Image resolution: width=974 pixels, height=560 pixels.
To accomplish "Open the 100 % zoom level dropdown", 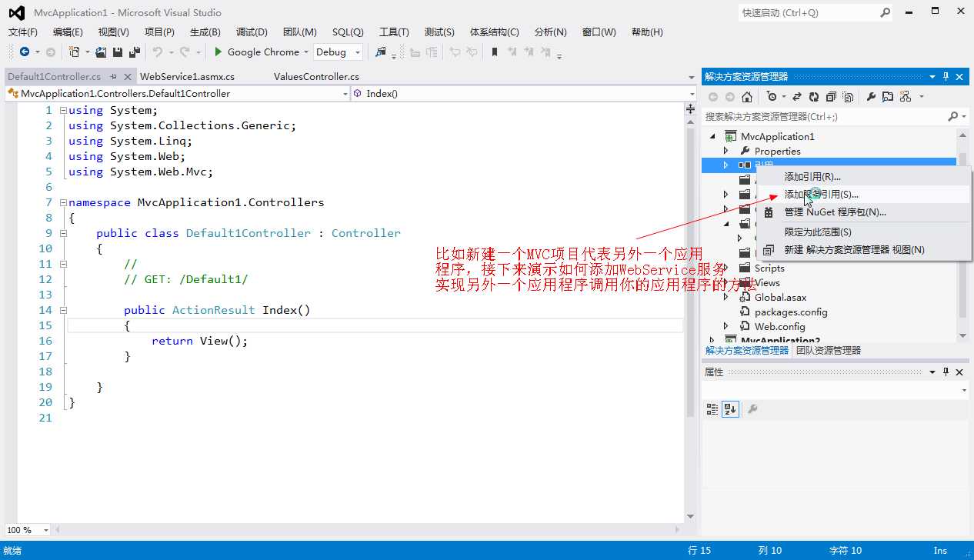I will pyautogui.click(x=45, y=530).
